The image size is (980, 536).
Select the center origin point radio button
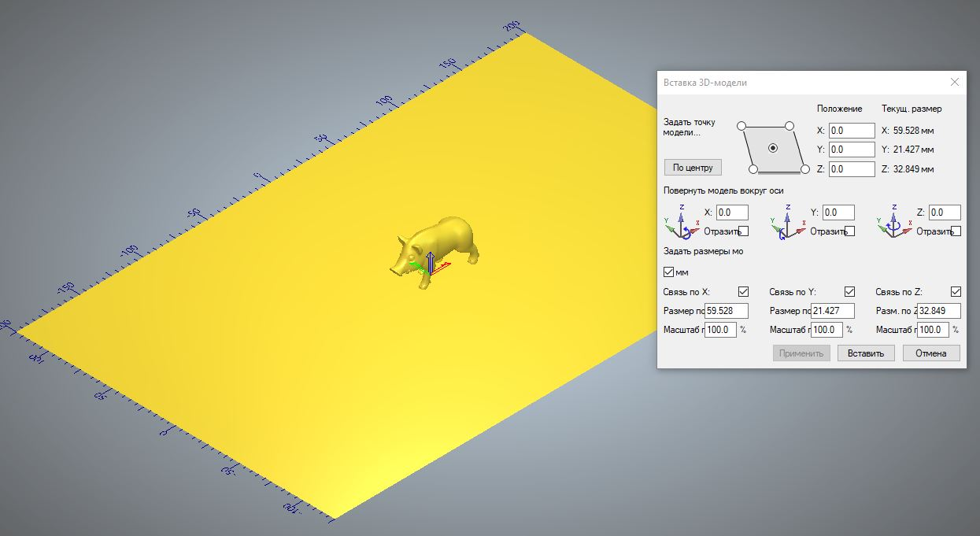773,147
